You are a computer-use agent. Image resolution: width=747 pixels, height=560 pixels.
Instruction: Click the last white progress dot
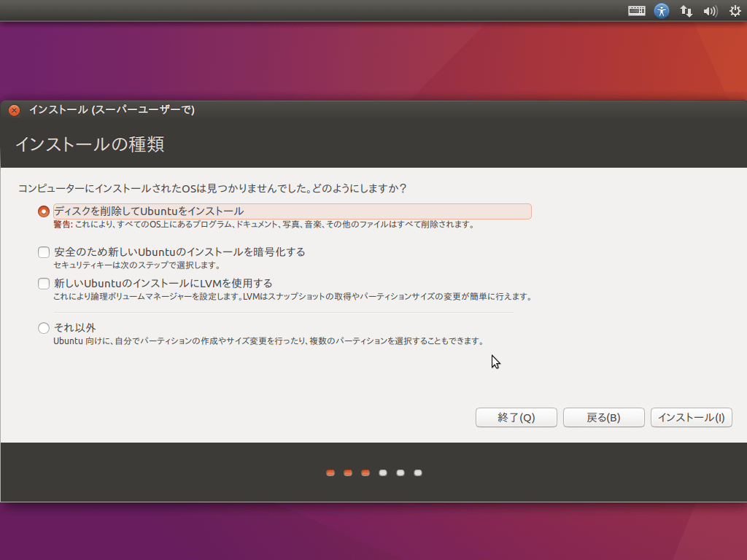click(x=417, y=472)
